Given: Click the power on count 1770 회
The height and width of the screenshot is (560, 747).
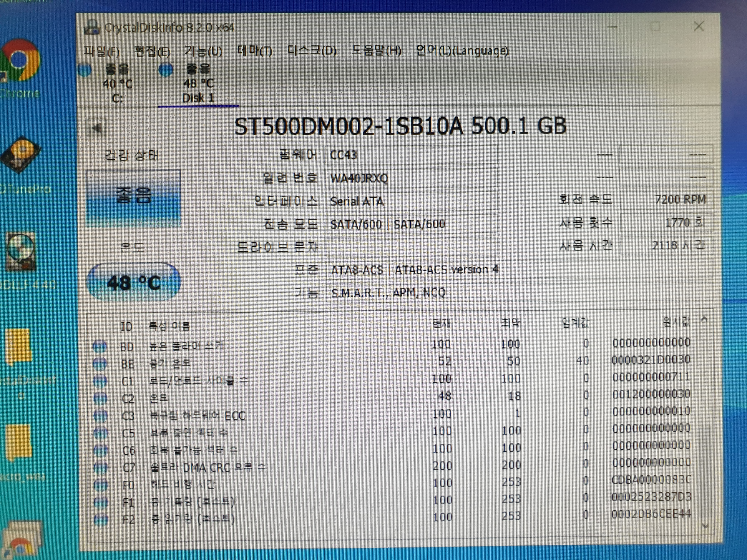Looking at the screenshot, I should click(666, 222).
